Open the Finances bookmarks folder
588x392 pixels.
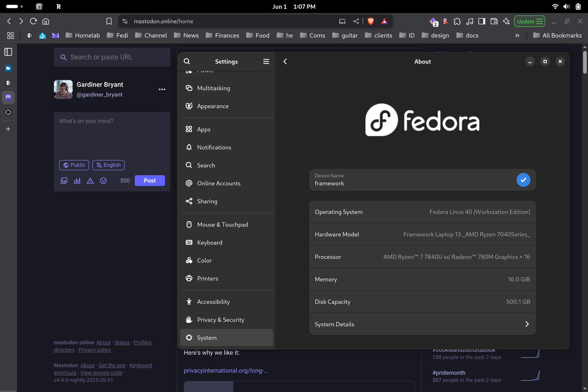222,36
